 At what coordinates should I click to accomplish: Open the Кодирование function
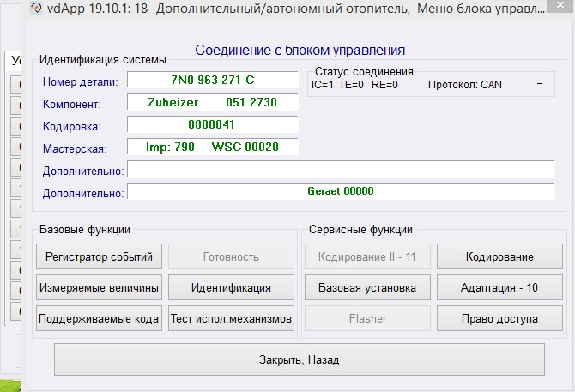coord(499,256)
